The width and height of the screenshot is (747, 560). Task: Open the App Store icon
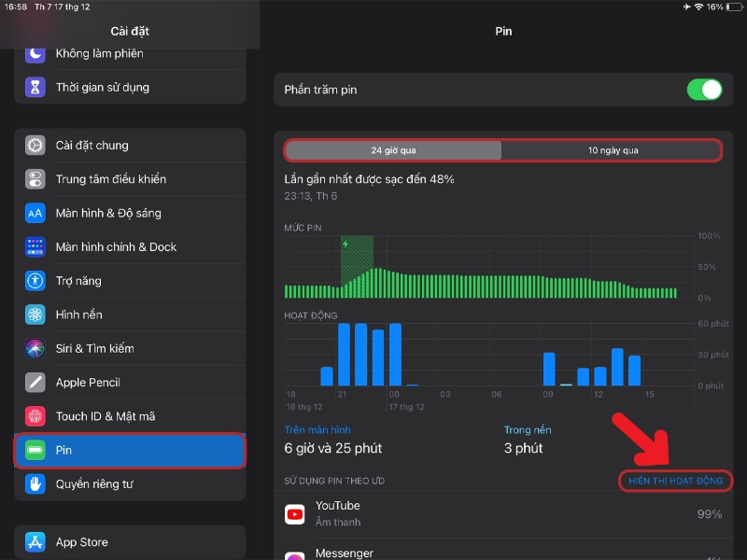(35, 542)
